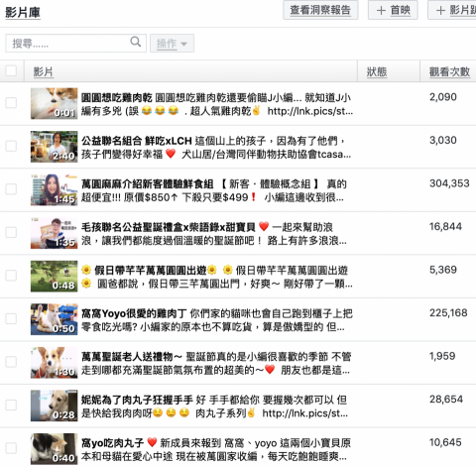476x467 pixels.
Task: Click the + 影片 button at top right
Action: coord(452,10)
